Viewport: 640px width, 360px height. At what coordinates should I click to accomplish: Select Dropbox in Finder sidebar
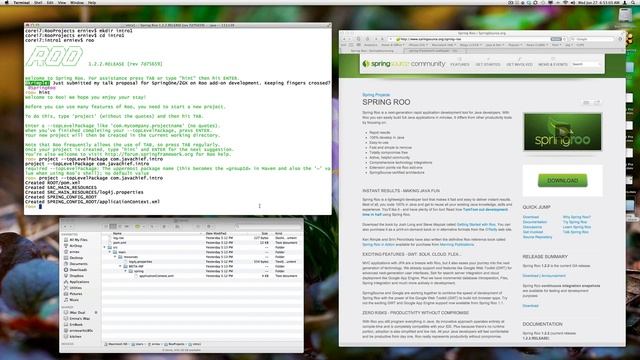coord(74,276)
